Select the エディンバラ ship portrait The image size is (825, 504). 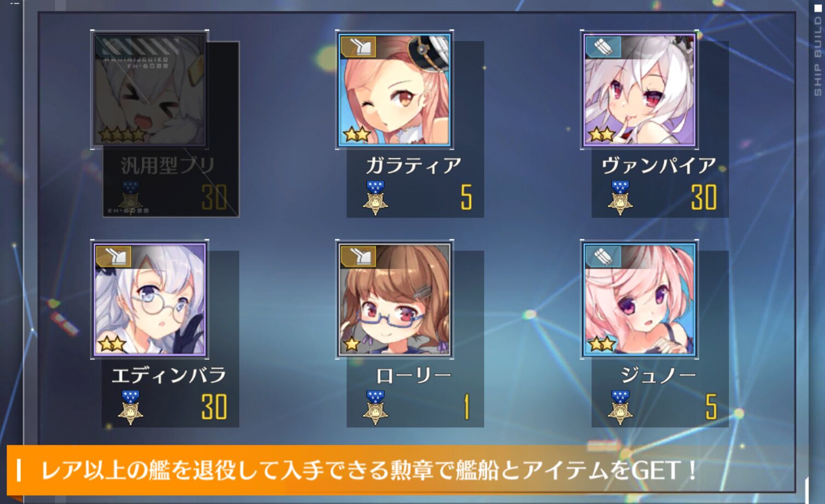click(150, 300)
